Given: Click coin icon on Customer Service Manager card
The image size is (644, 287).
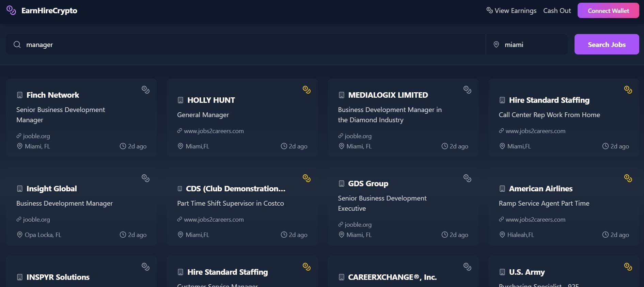Looking at the screenshot, I should coord(307,267).
